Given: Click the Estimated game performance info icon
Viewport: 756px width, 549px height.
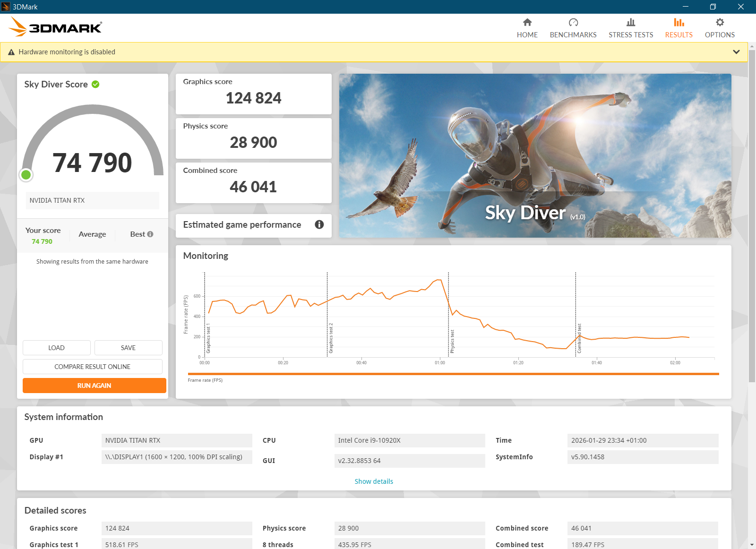Looking at the screenshot, I should (x=319, y=224).
